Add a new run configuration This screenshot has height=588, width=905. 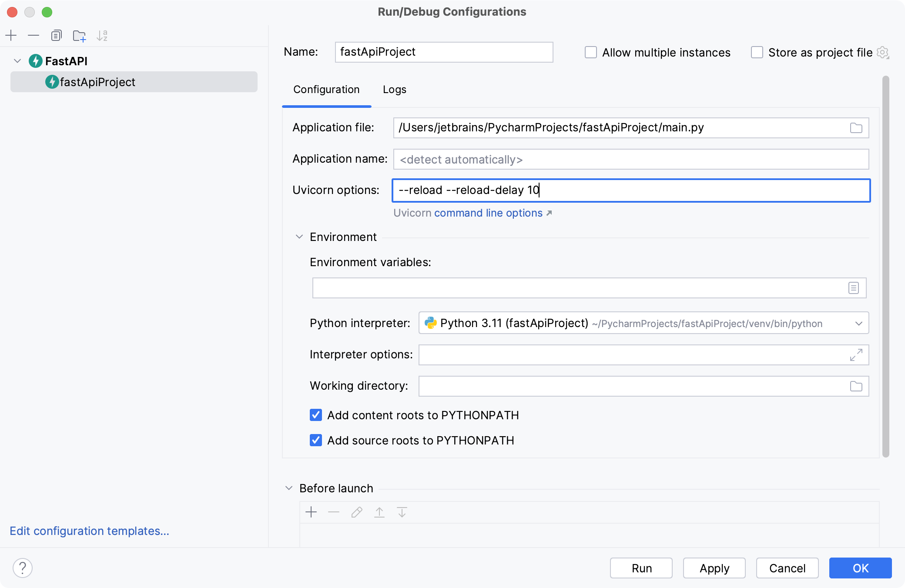click(11, 35)
